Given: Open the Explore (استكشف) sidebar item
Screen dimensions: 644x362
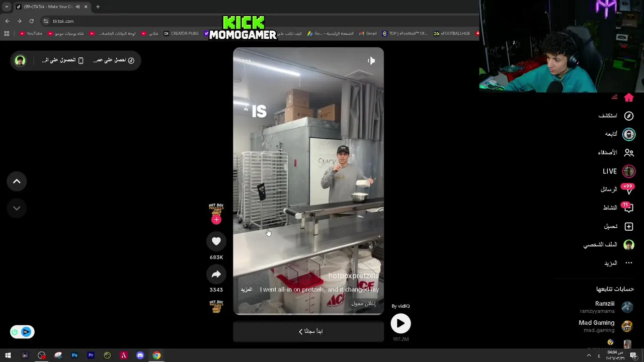Looking at the screenshot, I should pos(615,116).
